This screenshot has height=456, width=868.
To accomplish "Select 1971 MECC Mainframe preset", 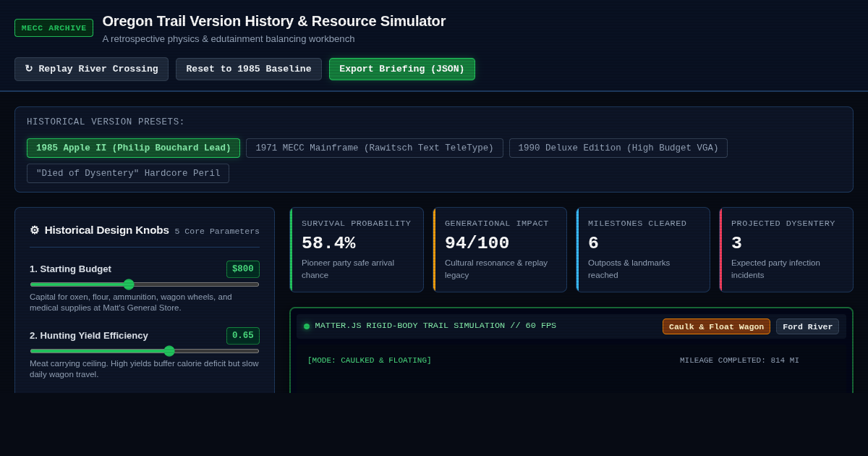I will point(375,148).
